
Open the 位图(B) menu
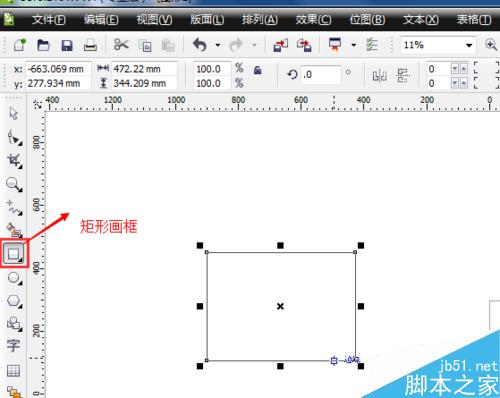click(x=367, y=20)
